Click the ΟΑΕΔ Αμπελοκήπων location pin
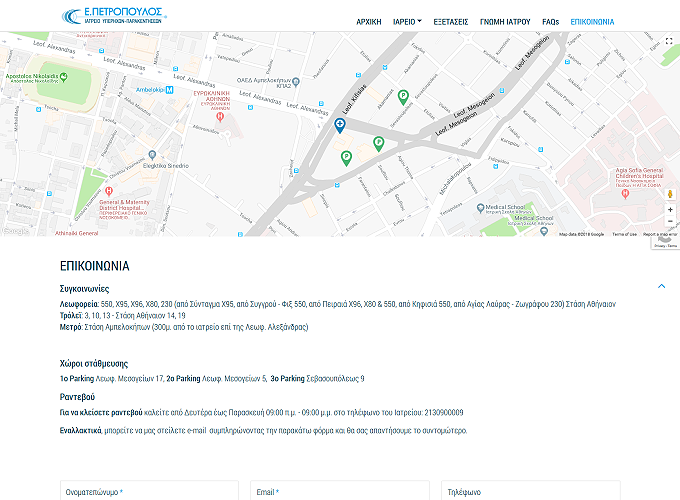Screen dimensions: 680x500 coord(296,81)
